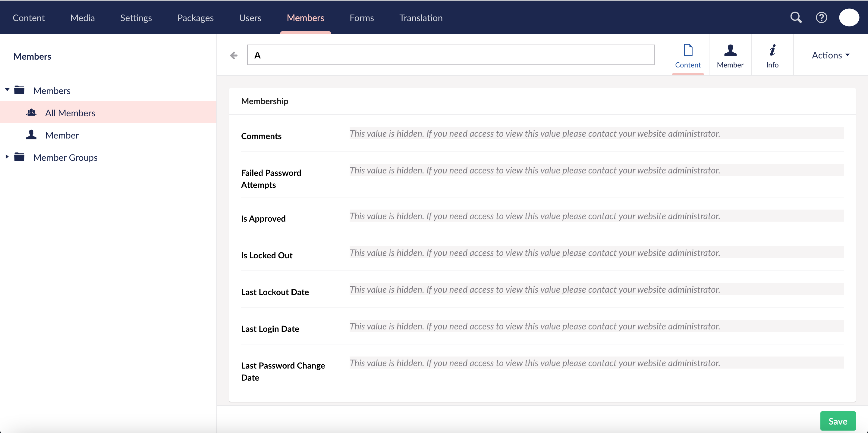Select All Members in the tree
The width and height of the screenshot is (868, 433).
[70, 113]
